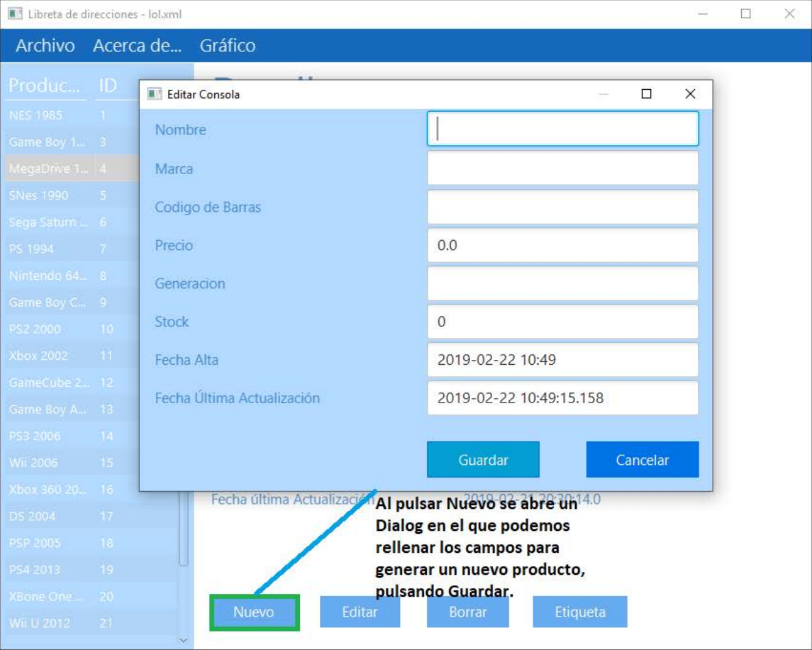Open the Archivo menu

[x=45, y=45]
